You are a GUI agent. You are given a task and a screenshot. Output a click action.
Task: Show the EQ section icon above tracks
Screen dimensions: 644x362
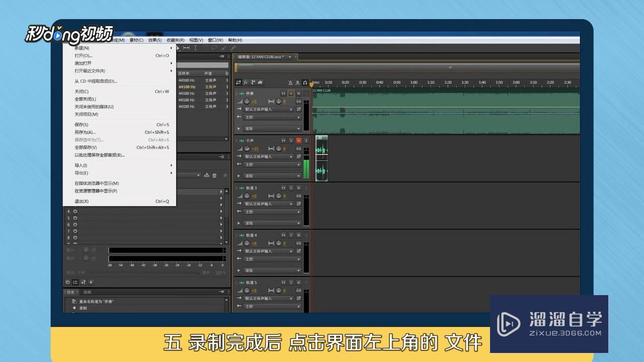coord(261,82)
